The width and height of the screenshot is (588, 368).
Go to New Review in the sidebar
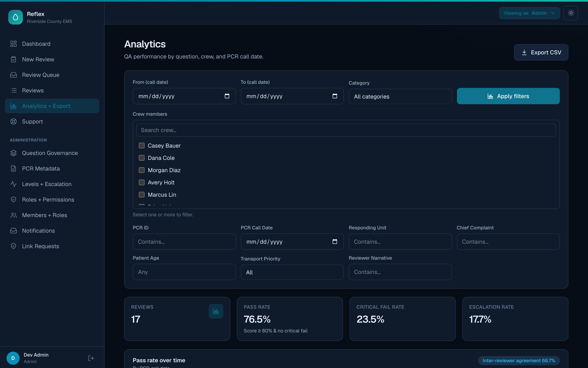click(52, 59)
